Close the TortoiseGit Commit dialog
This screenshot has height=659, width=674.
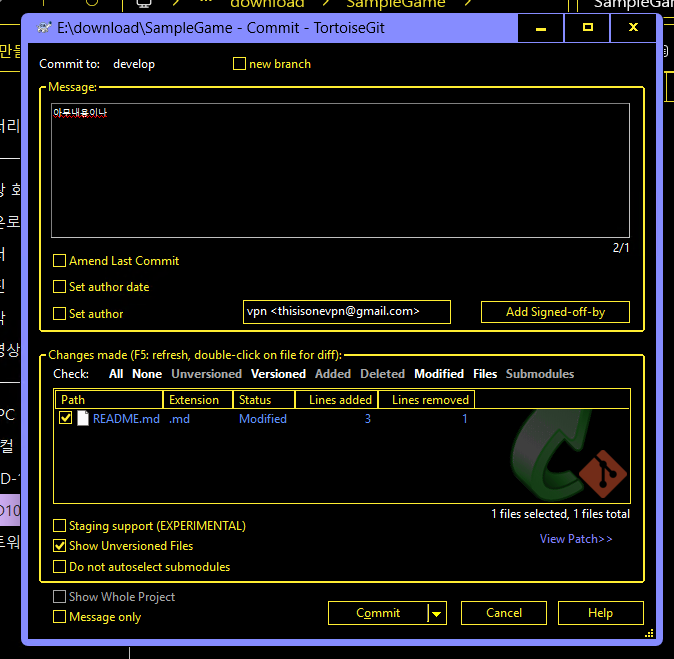pyautogui.click(x=633, y=28)
